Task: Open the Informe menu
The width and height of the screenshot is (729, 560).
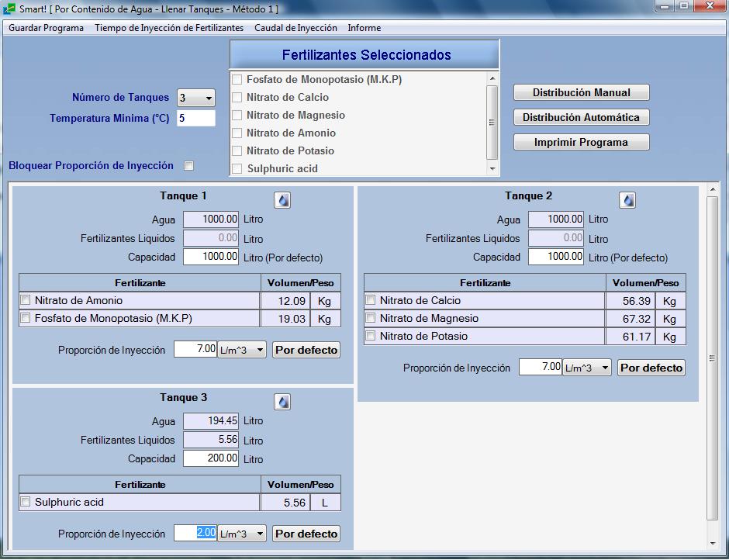Action: (364, 28)
